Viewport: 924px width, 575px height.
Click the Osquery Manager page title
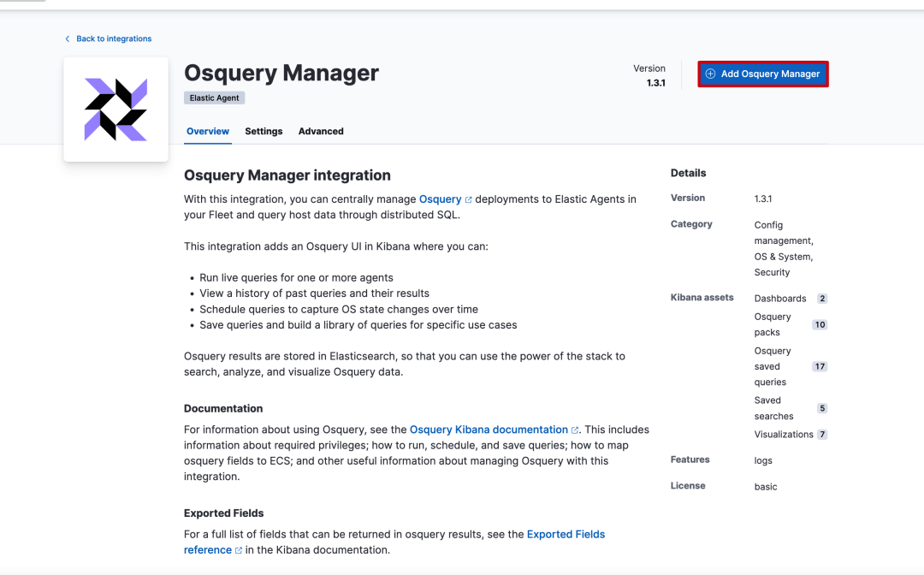(281, 73)
